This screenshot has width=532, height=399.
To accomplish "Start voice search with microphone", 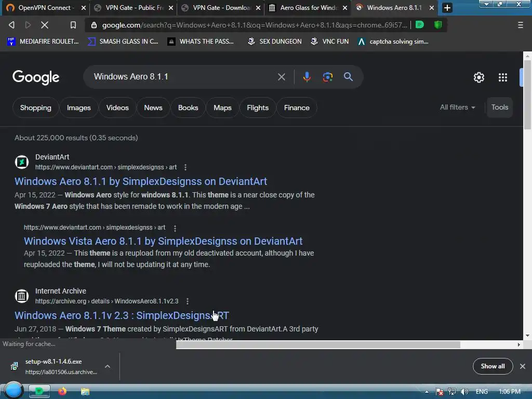I will [307, 77].
